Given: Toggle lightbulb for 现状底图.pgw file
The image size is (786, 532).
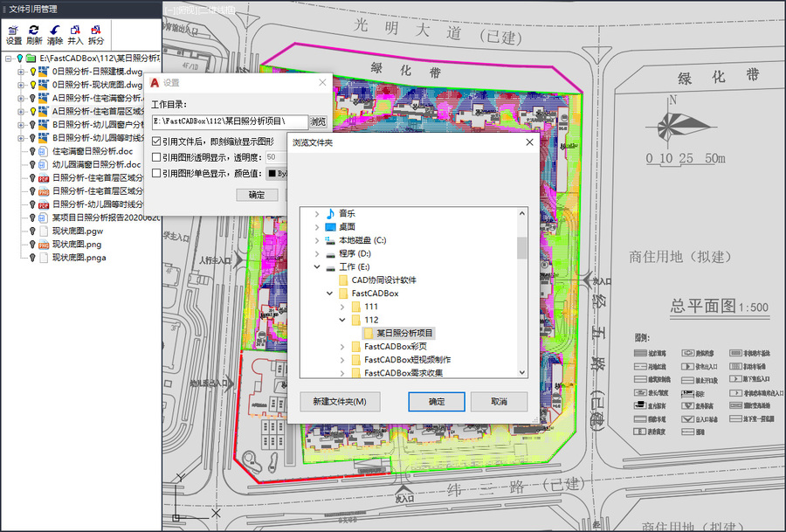Looking at the screenshot, I should click(x=32, y=231).
